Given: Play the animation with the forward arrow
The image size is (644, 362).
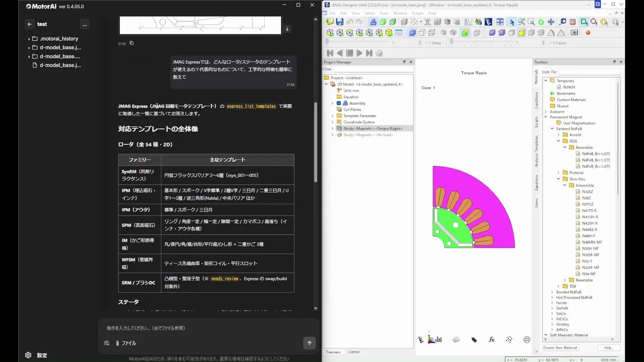Looking at the screenshot, I should tap(359, 53).
